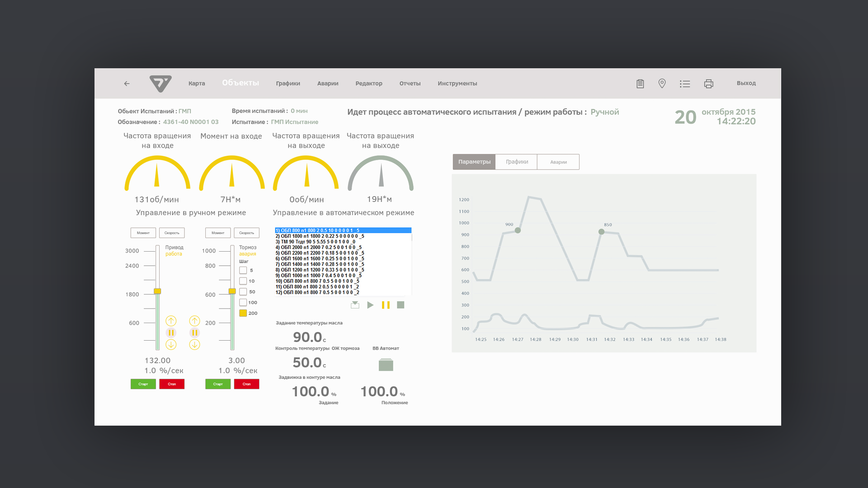Enable the step 50 checkbox
This screenshot has width=868, height=488.
pos(243,292)
